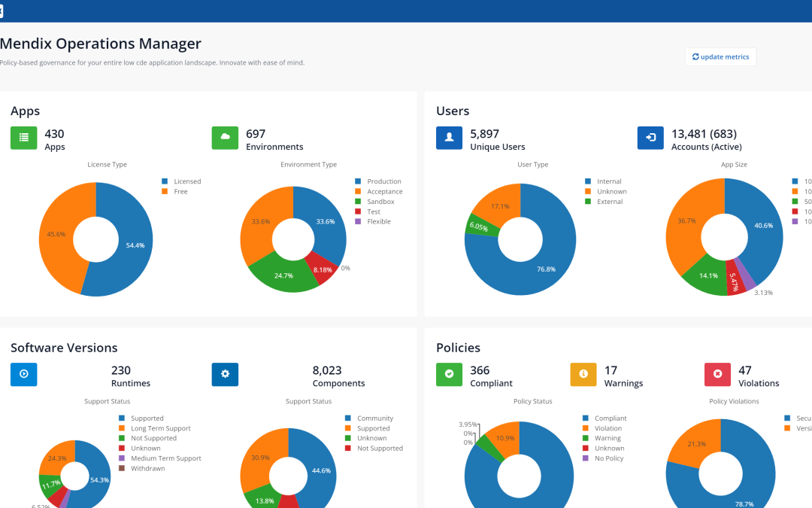Click the Unique Users person icon

click(450, 138)
